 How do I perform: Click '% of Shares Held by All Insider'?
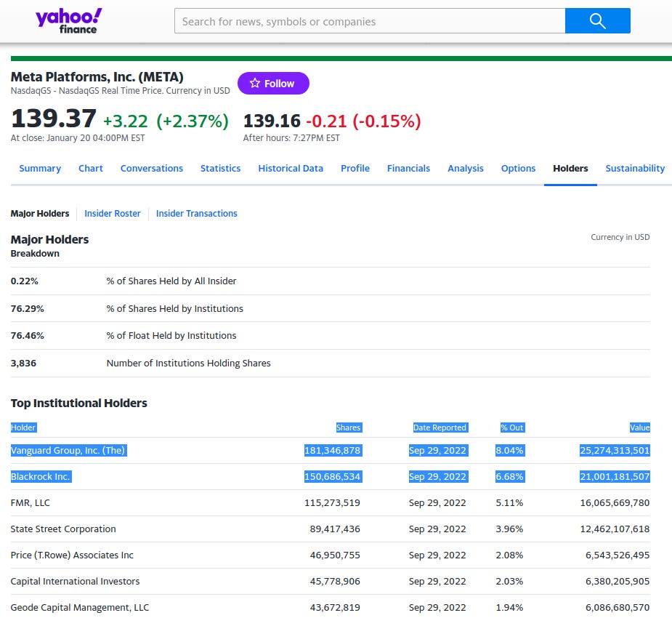click(171, 281)
